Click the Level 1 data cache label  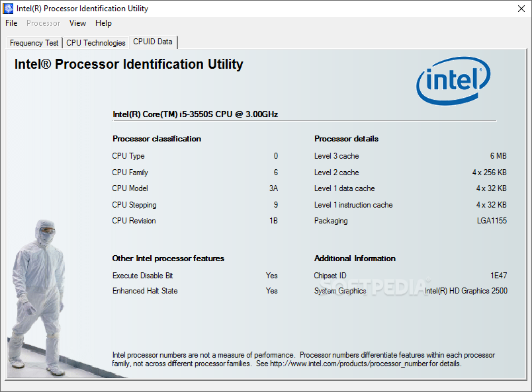pos(344,188)
